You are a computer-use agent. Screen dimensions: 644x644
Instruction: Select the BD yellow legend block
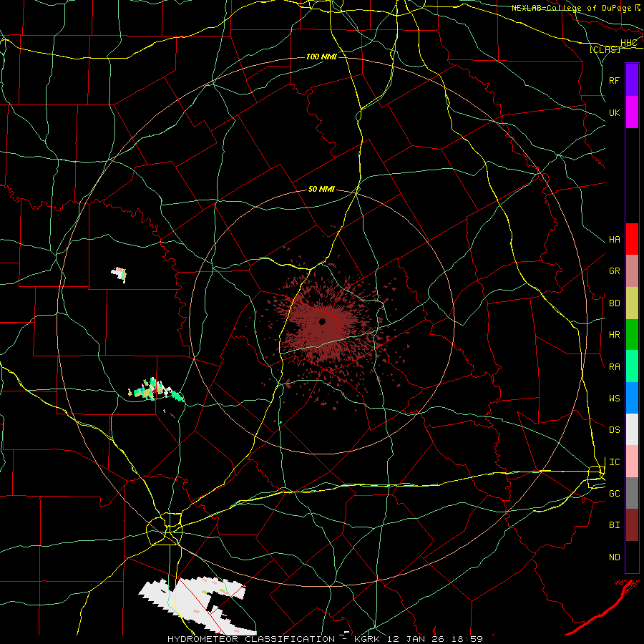pyautogui.click(x=632, y=303)
